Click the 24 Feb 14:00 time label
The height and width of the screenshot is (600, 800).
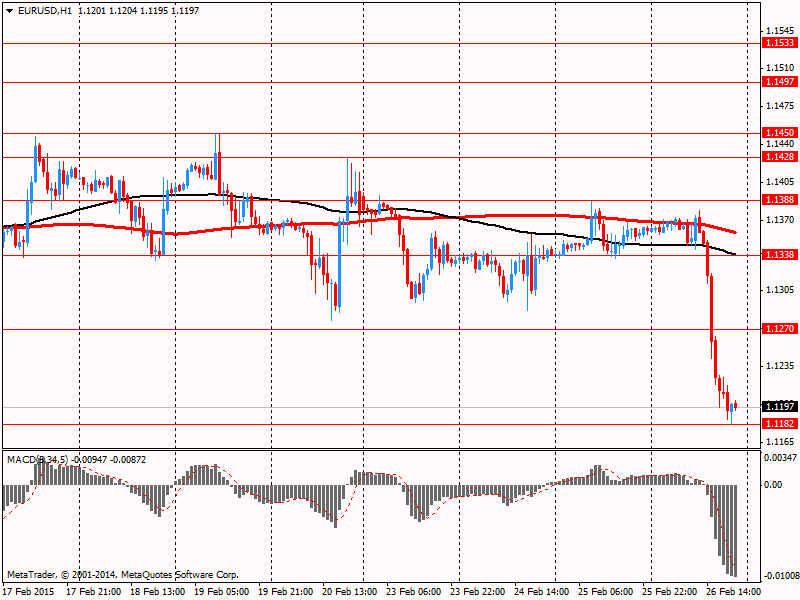coord(542,592)
